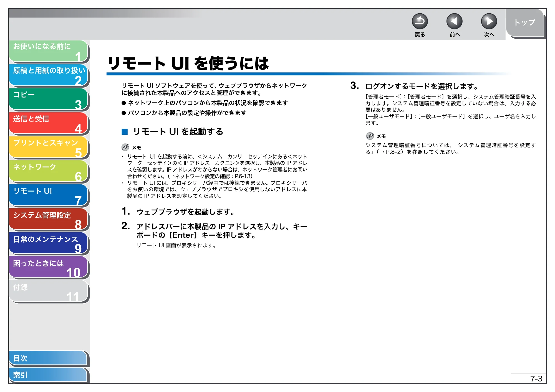Click the memo pencil icon under リモート UI を起動する
The height and width of the screenshot is (392, 555).
click(125, 147)
